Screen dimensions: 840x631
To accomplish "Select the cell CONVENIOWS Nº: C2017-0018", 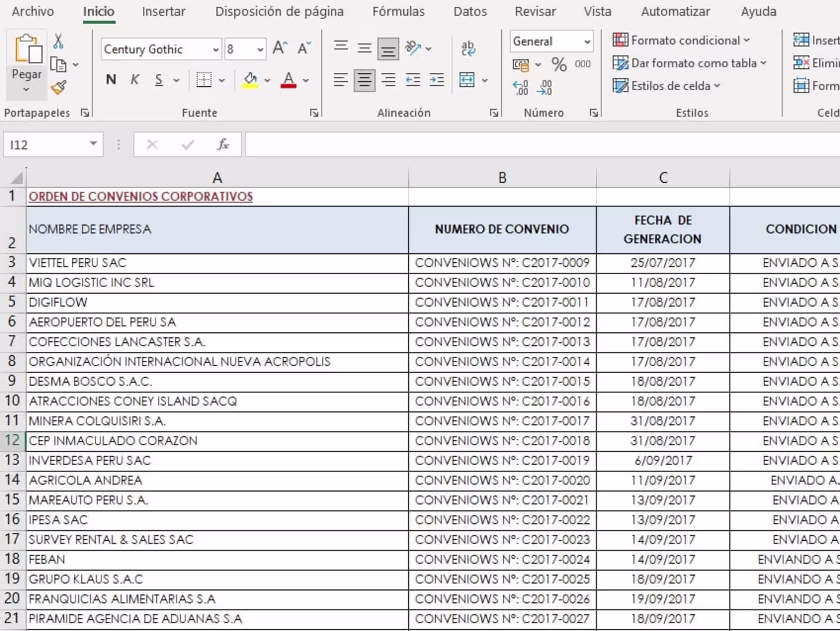I will point(502,441).
